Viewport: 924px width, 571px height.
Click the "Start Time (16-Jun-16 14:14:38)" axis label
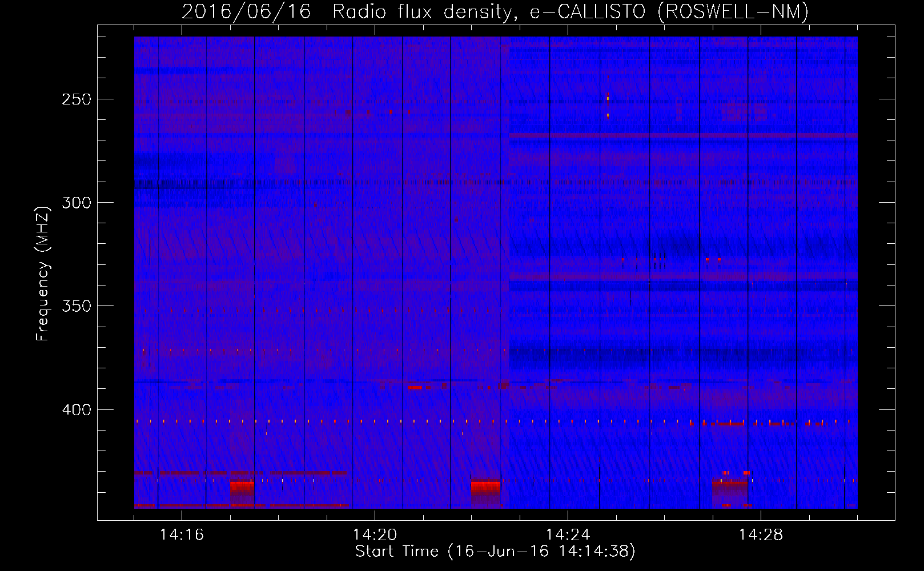495,552
